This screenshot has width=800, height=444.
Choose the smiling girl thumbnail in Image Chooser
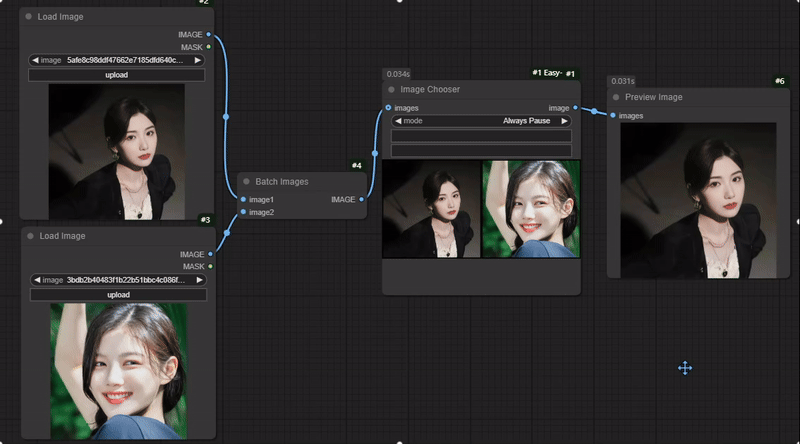click(x=530, y=209)
